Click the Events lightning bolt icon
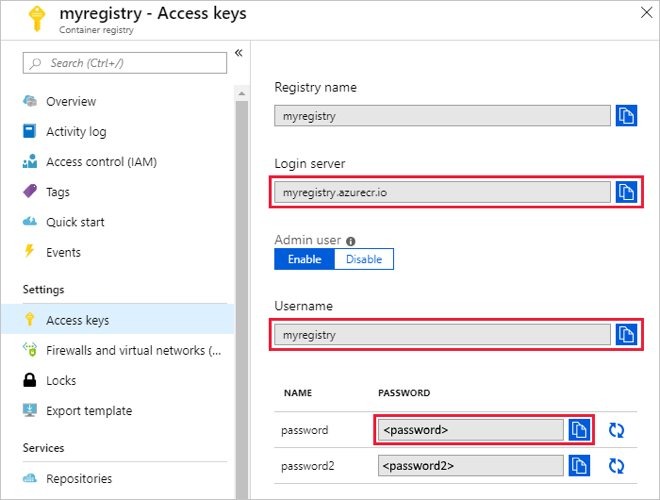This screenshot has width=660, height=500. (x=29, y=251)
